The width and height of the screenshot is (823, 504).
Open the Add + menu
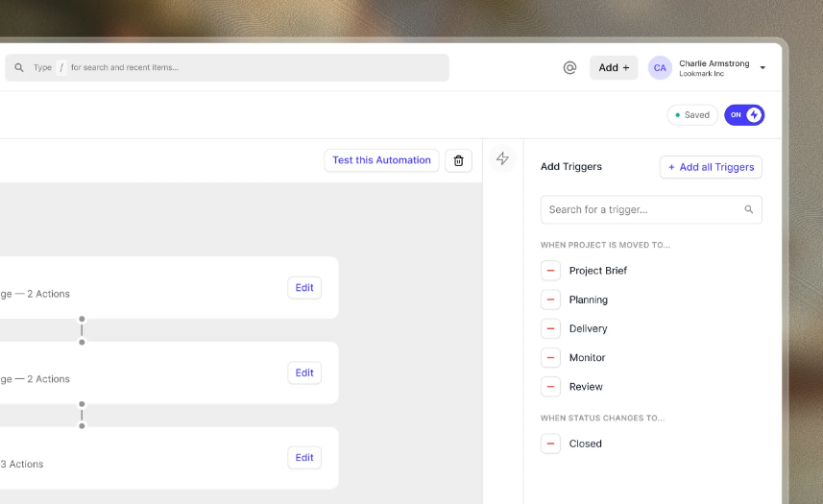point(614,67)
